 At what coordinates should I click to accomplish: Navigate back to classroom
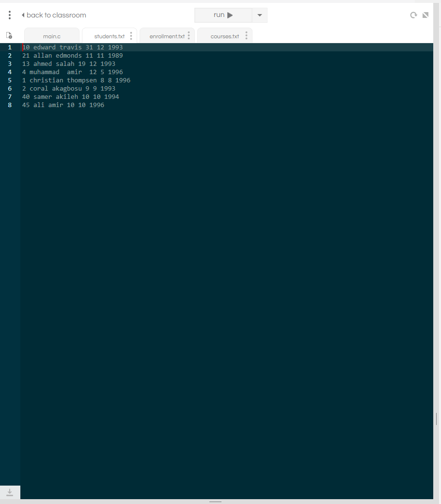click(x=54, y=15)
